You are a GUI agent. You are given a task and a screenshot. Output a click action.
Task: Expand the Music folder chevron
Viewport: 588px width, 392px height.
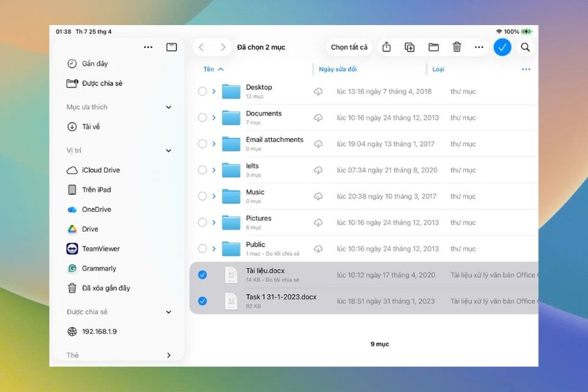tap(214, 196)
